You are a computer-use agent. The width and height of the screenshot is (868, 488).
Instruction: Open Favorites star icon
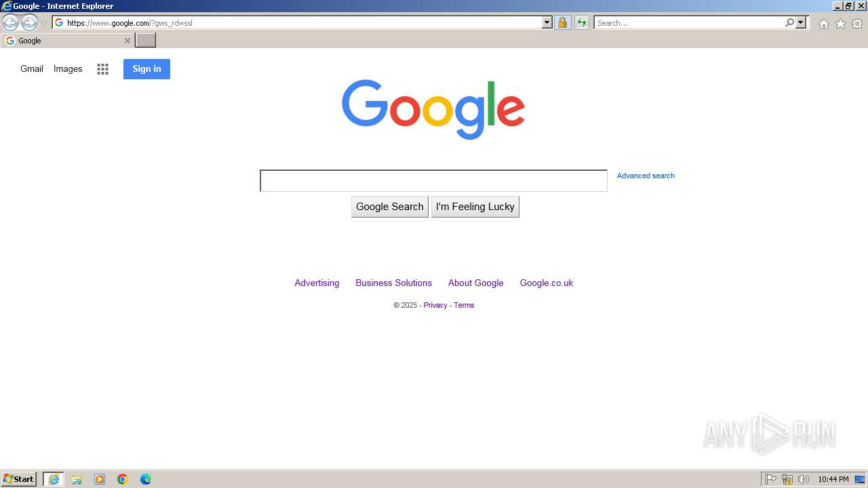[840, 24]
